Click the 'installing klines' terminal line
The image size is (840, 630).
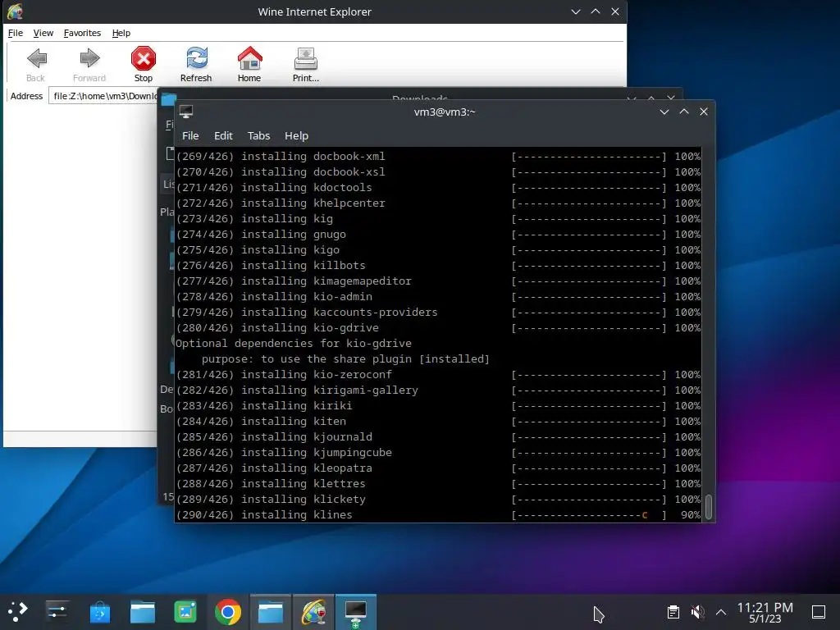pos(438,515)
